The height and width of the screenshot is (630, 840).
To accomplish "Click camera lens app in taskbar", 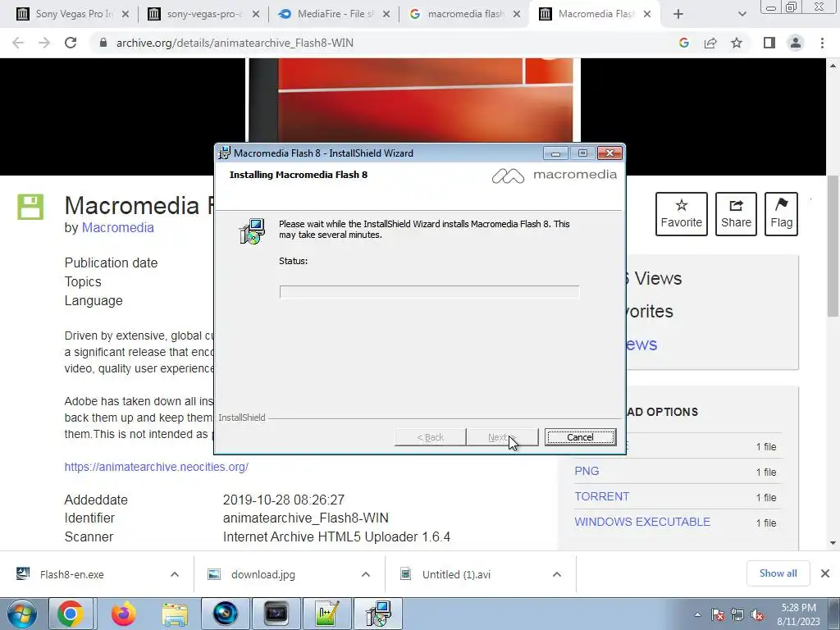I will coord(226,614).
